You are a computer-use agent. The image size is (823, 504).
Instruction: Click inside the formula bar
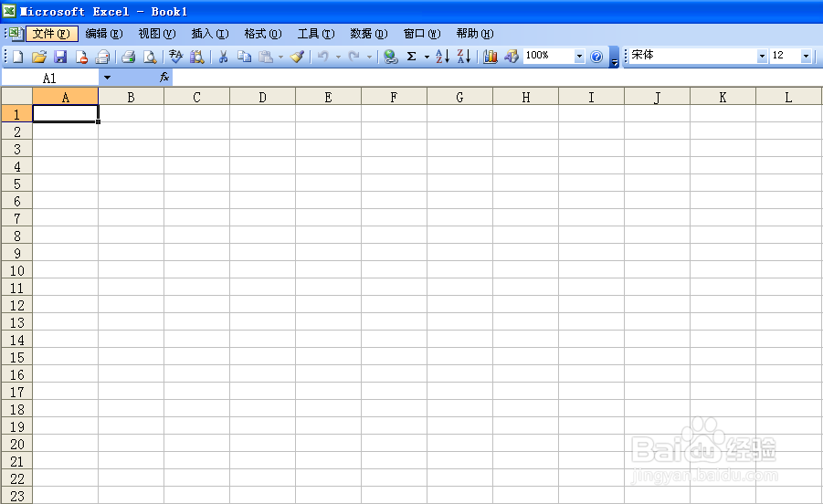497,78
